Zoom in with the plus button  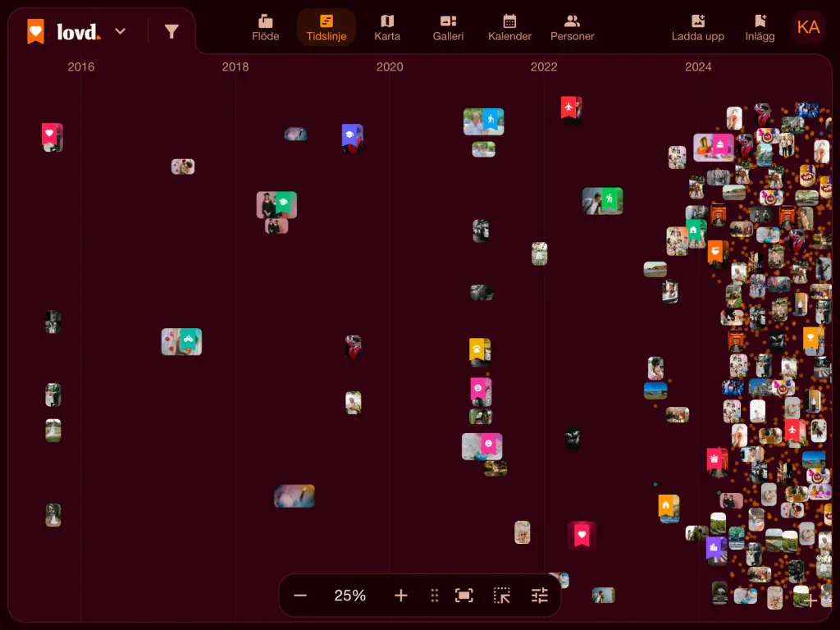click(x=400, y=596)
